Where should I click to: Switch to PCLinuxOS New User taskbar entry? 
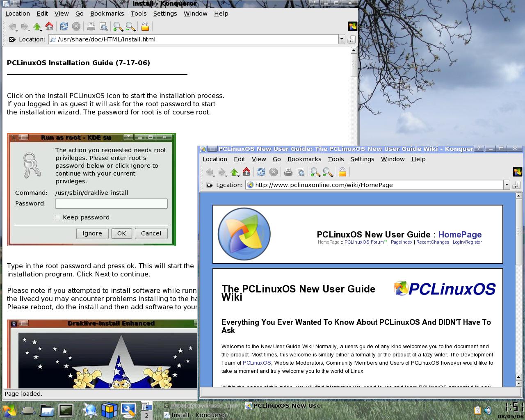point(283,406)
